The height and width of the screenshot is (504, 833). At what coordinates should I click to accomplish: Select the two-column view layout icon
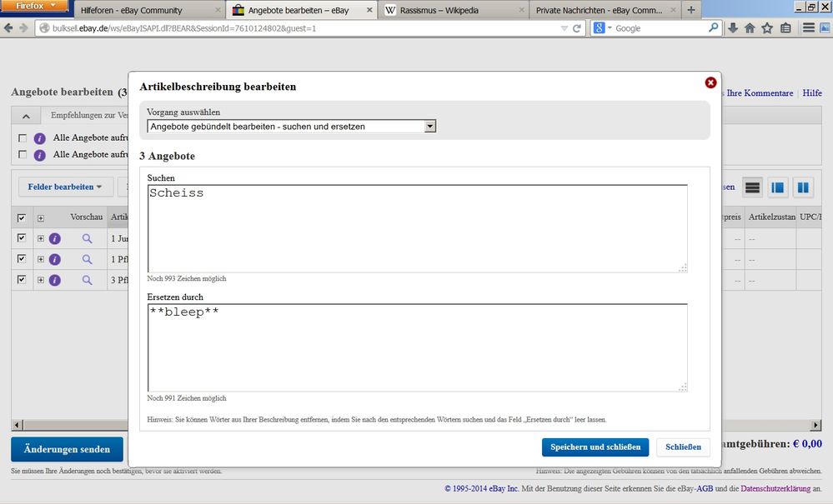pos(803,187)
